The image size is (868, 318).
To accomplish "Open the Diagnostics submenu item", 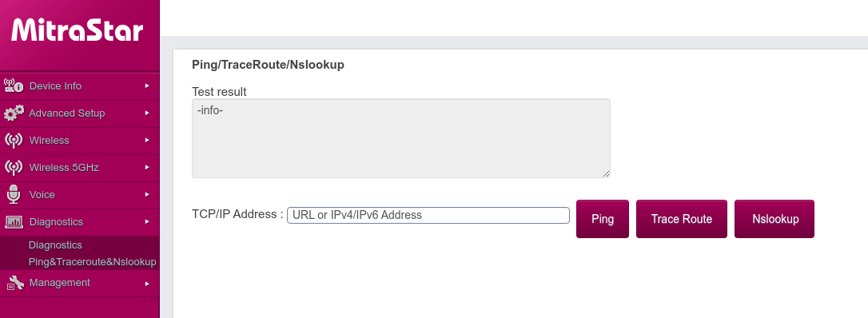I will 55,245.
